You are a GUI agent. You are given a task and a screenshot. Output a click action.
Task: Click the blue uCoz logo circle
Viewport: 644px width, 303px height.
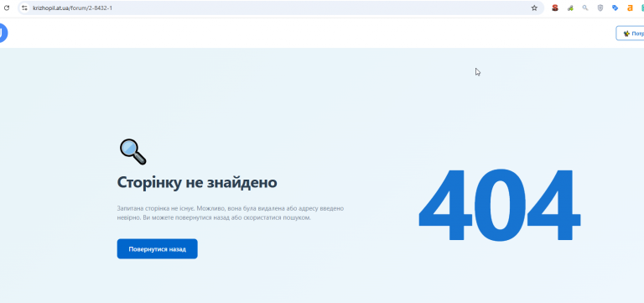[3, 33]
